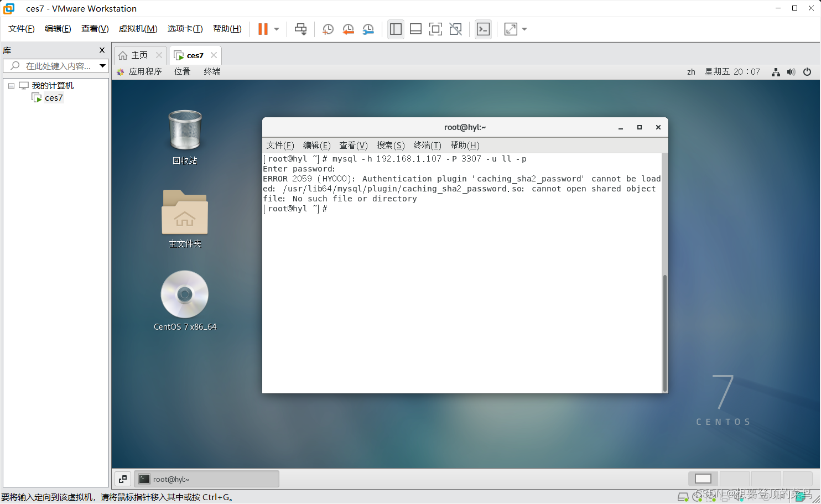Open the 应用程序 menu in CentOS
The image size is (821, 504).
click(x=139, y=72)
